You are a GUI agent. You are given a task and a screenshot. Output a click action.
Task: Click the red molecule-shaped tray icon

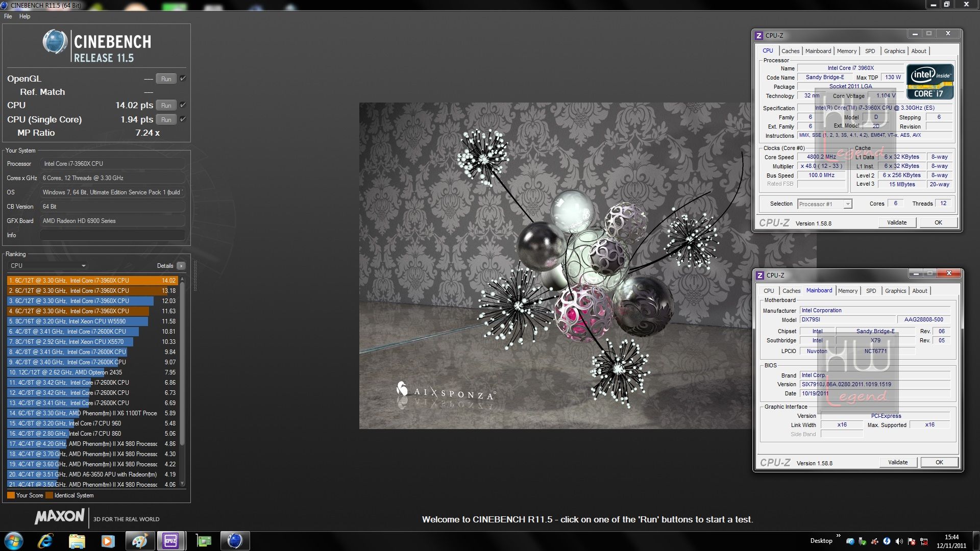pos(874,541)
